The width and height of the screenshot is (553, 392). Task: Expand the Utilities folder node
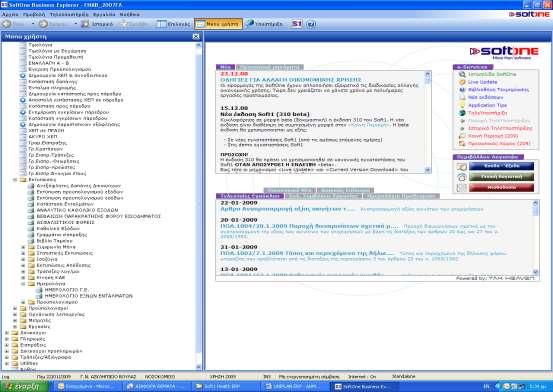(x=7, y=363)
